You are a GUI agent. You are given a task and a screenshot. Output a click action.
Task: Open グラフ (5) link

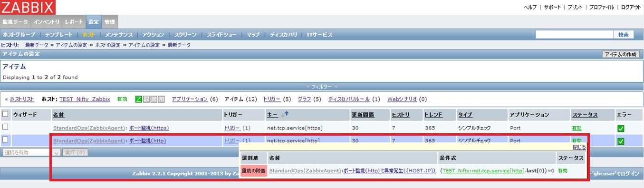[x=305, y=99]
